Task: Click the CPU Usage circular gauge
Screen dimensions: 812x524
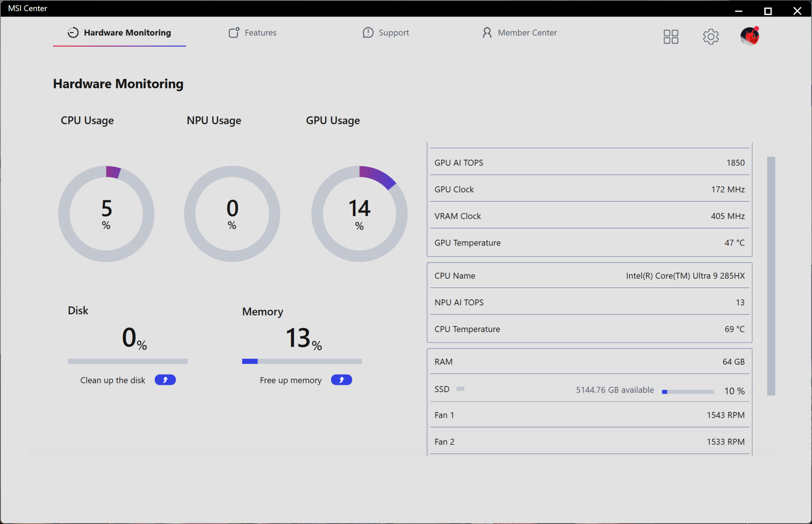Action: [x=106, y=214]
